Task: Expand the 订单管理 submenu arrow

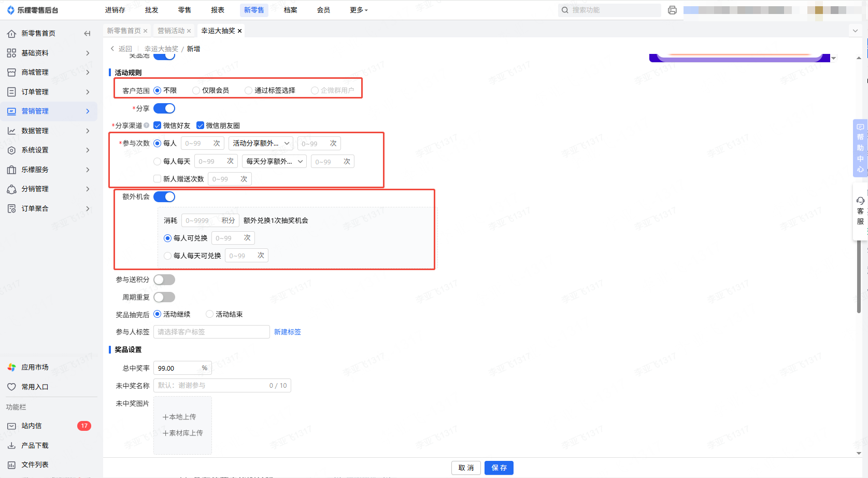Action: (x=88, y=92)
